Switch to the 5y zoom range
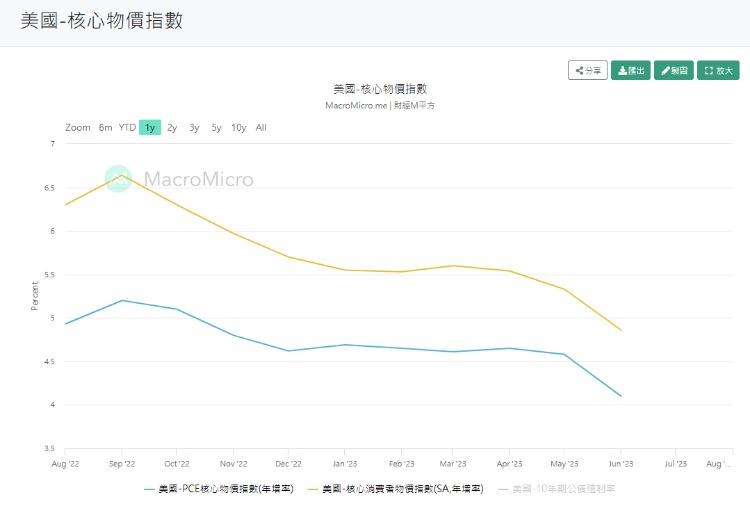Viewport: 750px width, 520px height. pyautogui.click(x=216, y=127)
